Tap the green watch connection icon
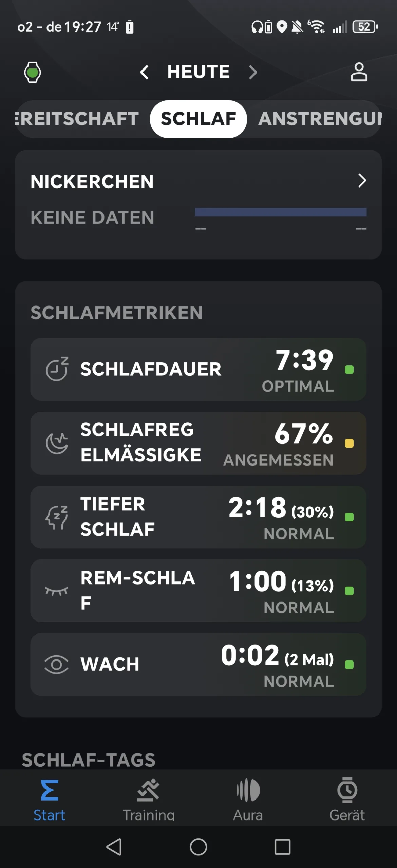 pos(33,72)
